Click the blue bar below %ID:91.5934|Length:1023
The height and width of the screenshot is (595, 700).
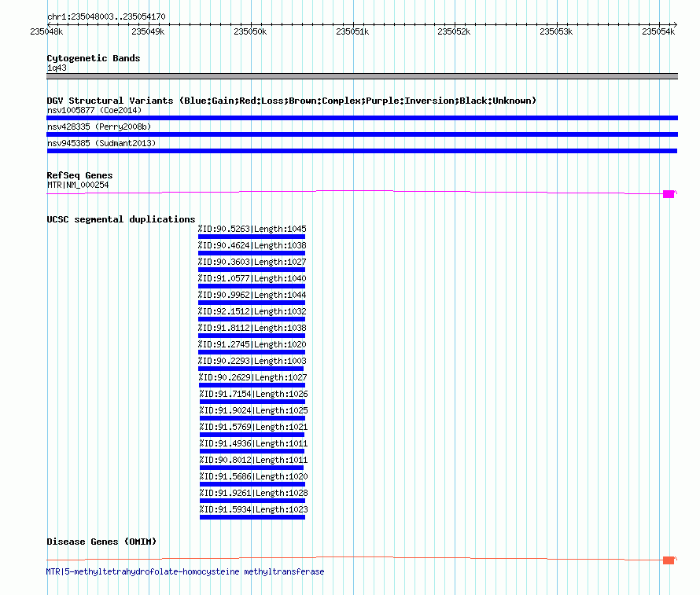click(252, 517)
